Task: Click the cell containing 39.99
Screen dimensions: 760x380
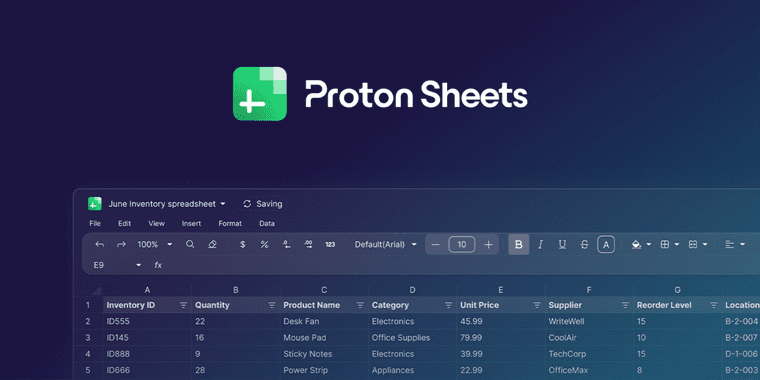Action: (501, 354)
